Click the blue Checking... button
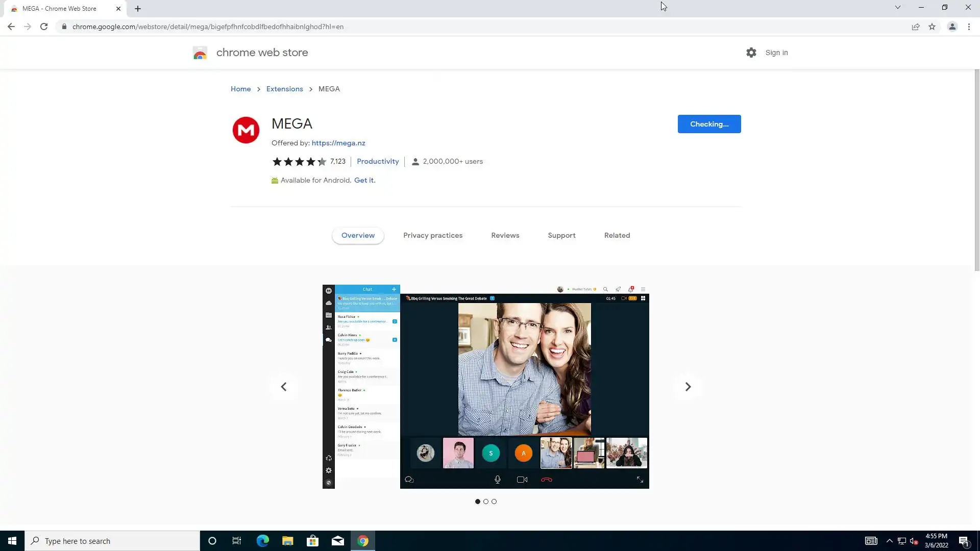This screenshot has height=551, width=980. pyautogui.click(x=709, y=124)
